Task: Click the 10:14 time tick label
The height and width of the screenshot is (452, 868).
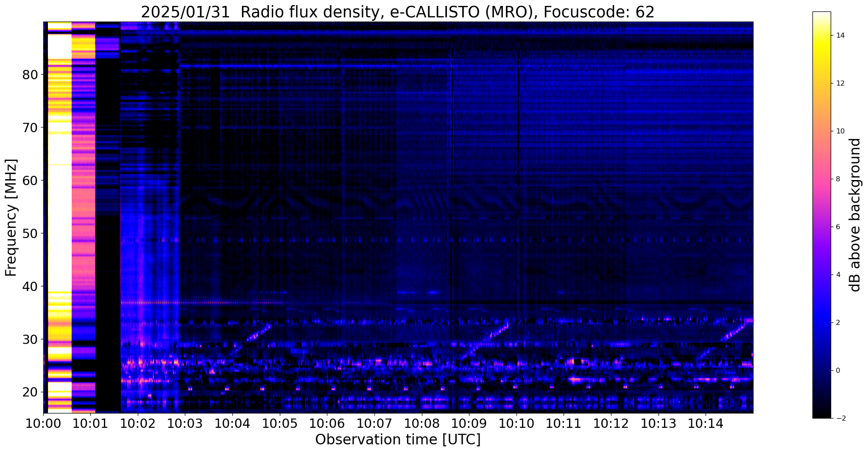Action: coord(706,424)
